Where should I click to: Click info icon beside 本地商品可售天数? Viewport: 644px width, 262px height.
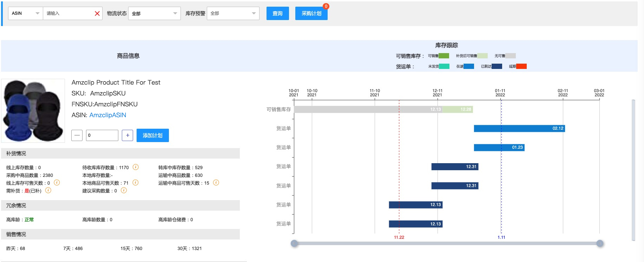click(x=136, y=183)
